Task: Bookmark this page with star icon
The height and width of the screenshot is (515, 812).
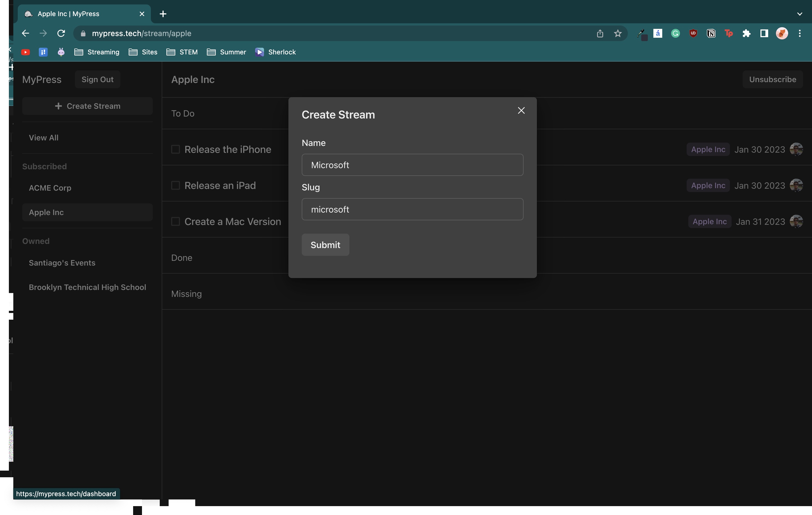Action: pyautogui.click(x=617, y=33)
